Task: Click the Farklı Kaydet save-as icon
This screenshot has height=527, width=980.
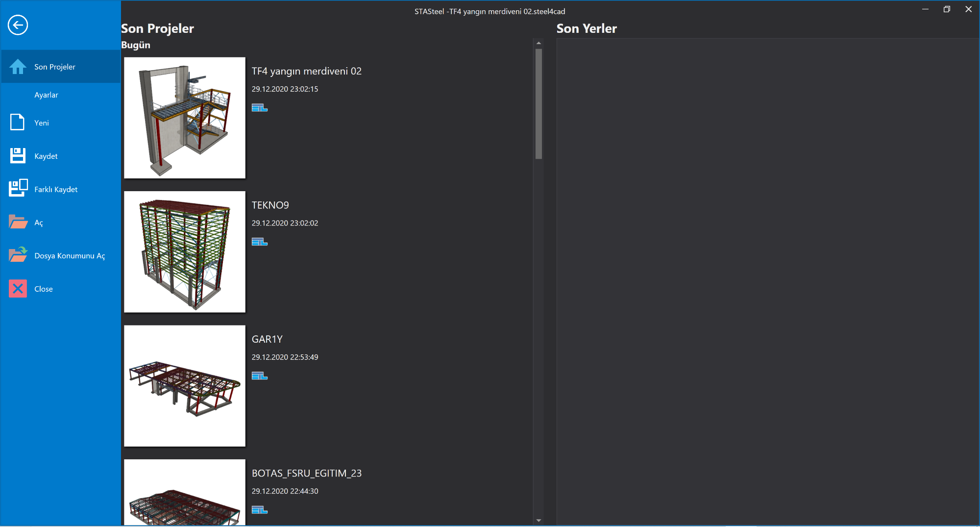Action: point(18,189)
